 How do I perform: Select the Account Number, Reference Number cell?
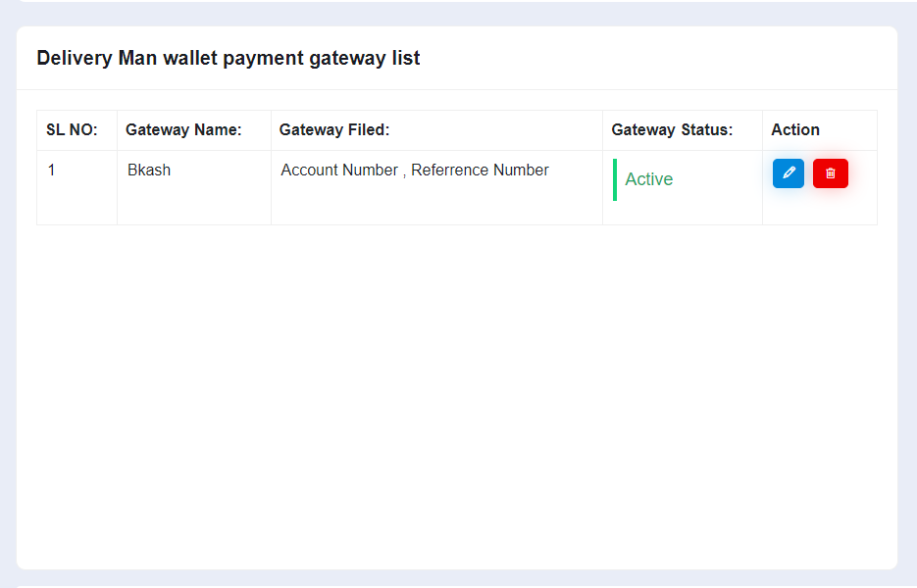(x=413, y=170)
